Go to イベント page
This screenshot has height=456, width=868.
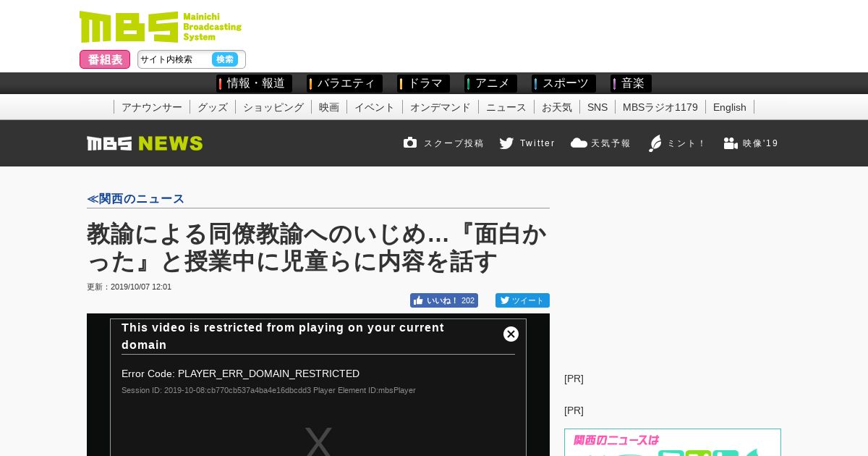coord(375,107)
